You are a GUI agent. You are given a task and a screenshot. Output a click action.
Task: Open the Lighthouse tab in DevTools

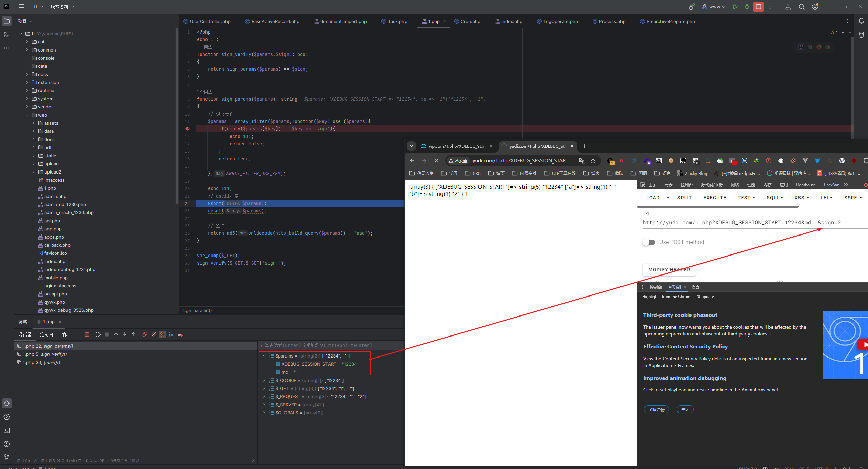(x=806, y=185)
